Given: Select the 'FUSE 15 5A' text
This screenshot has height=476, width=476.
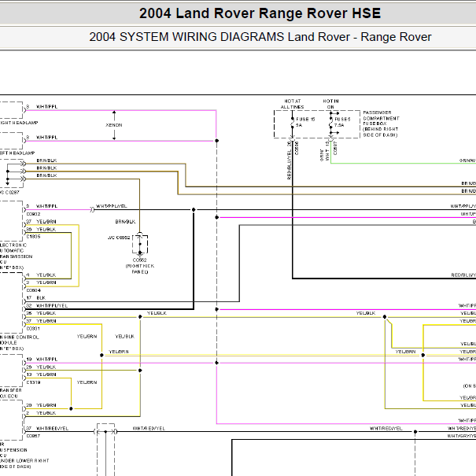Looking at the screenshot, I should [305, 122].
